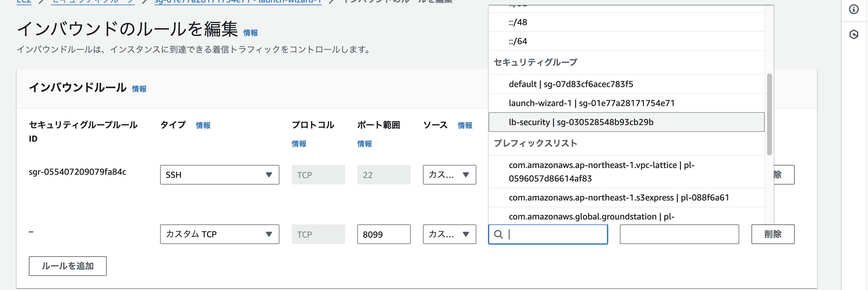The width and height of the screenshot is (868, 290).
Task: Click the search magnifier icon in source field
Action: coord(498,234)
